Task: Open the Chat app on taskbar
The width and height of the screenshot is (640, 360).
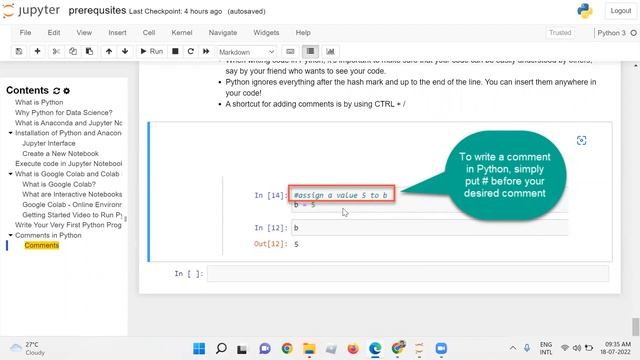Action: (265, 349)
